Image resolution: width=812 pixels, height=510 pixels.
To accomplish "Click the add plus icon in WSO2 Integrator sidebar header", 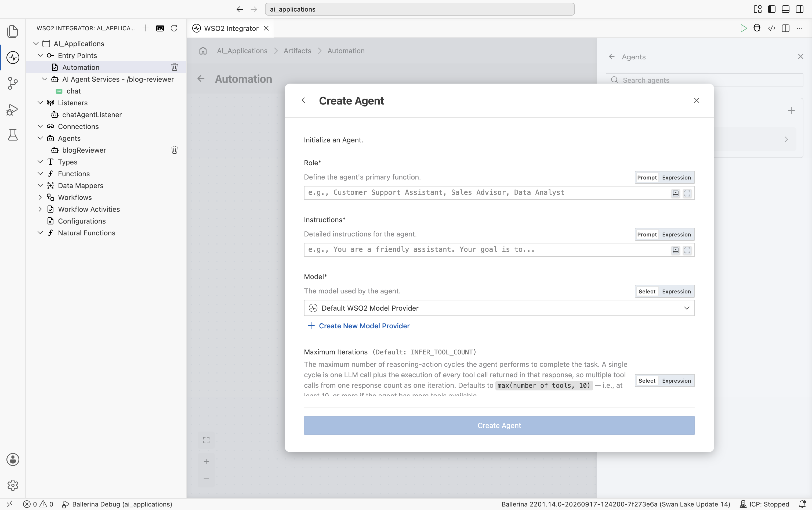I will pyautogui.click(x=146, y=28).
